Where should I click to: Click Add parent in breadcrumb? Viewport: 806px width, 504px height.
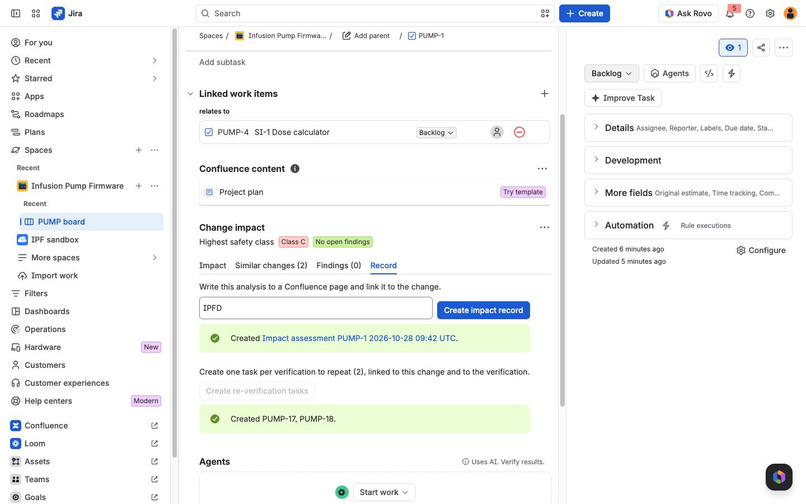366,35
